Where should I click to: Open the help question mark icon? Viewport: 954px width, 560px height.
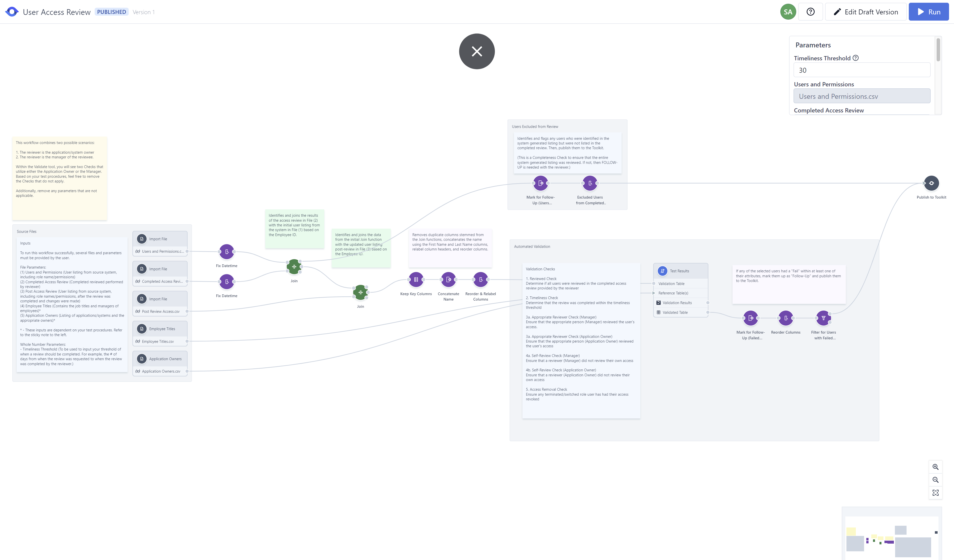810,12
